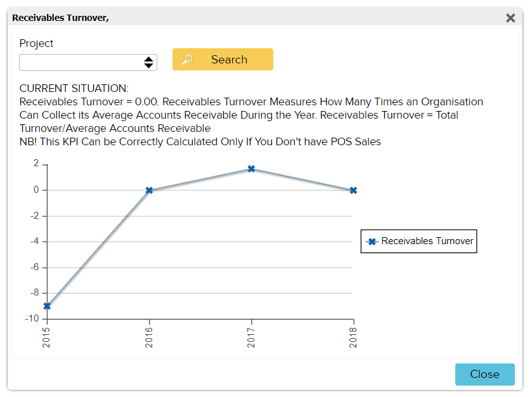Click the blue Close button
Viewport: 532px width, 397px height.
click(x=484, y=374)
